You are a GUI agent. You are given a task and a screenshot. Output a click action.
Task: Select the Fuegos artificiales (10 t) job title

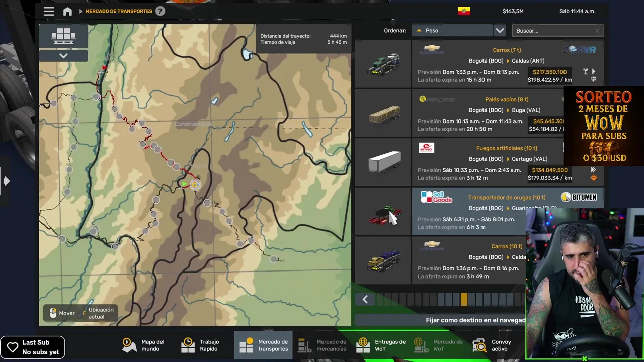[507, 148]
